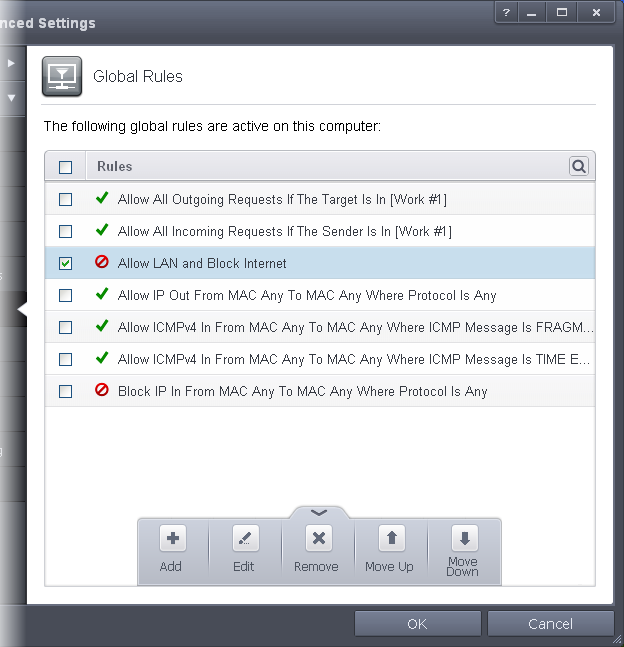624x647 pixels.
Task: Click the Add rule plus icon
Action: pyautogui.click(x=172, y=539)
